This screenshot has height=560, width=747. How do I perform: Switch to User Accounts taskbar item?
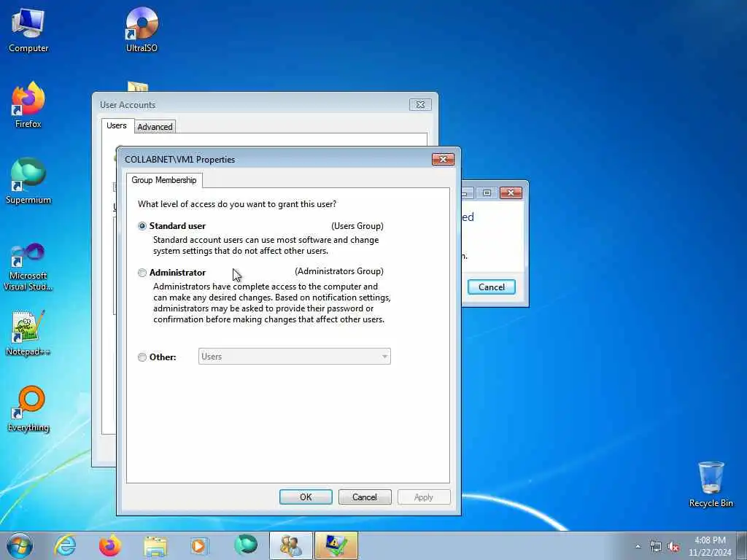click(x=290, y=545)
